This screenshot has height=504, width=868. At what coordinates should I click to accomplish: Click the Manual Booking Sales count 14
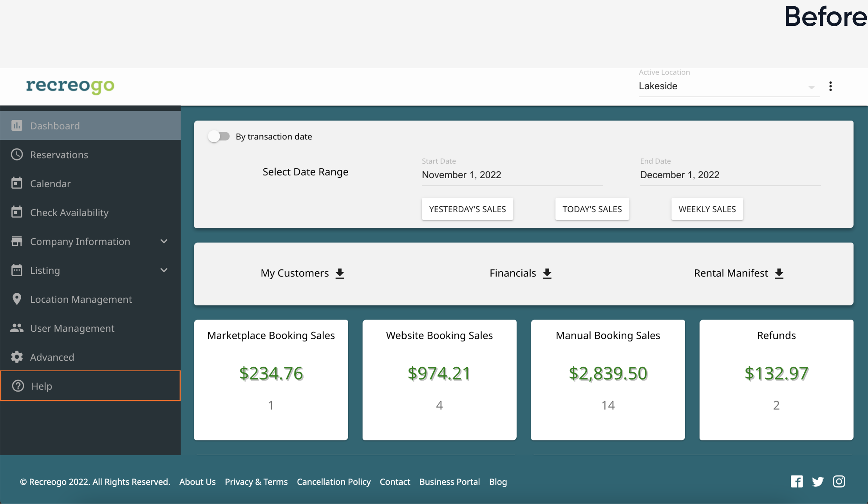click(x=608, y=405)
